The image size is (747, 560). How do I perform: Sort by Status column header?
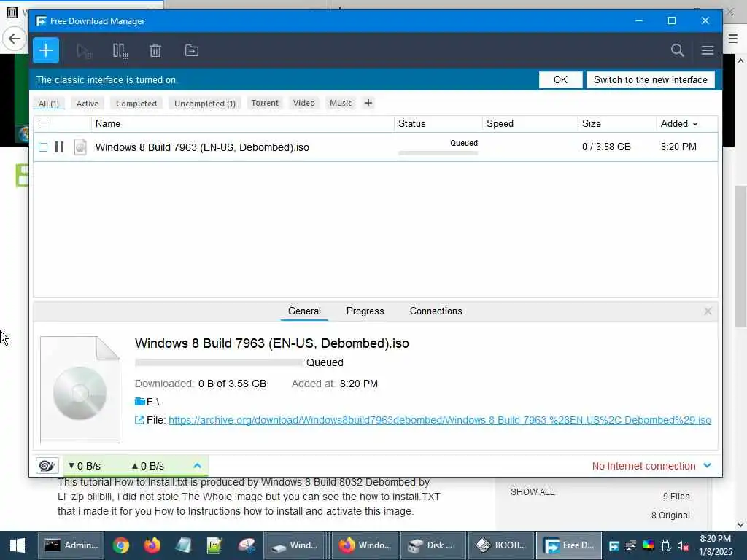438,124
